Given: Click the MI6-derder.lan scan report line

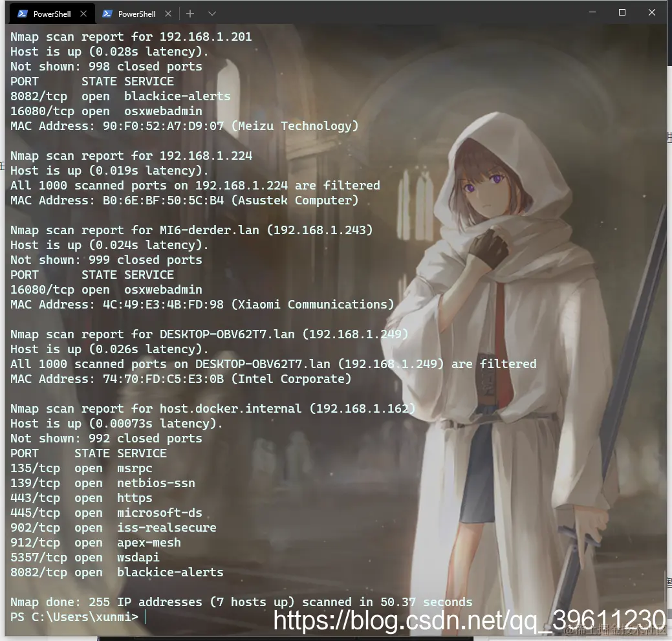Looking at the screenshot, I should point(191,230).
